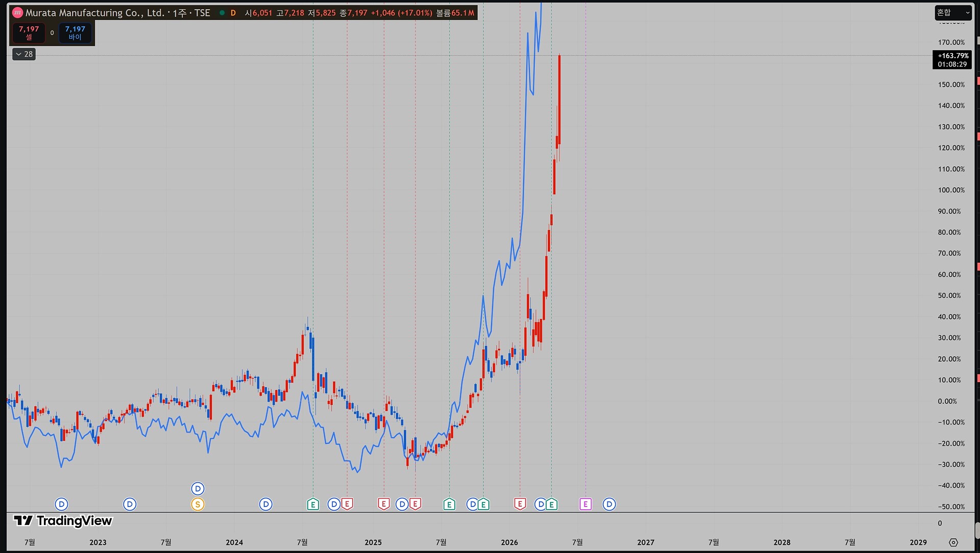Open the red earnings marker just after the 2026 label
Viewport: 980px width, 553px height.
520,505
